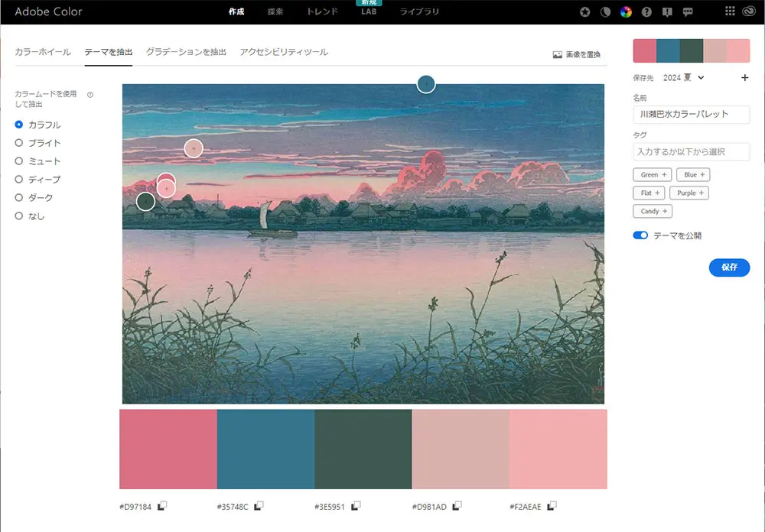Switch to アクセシビリティツール tab
This screenshot has width=765, height=532.
(284, 52)
